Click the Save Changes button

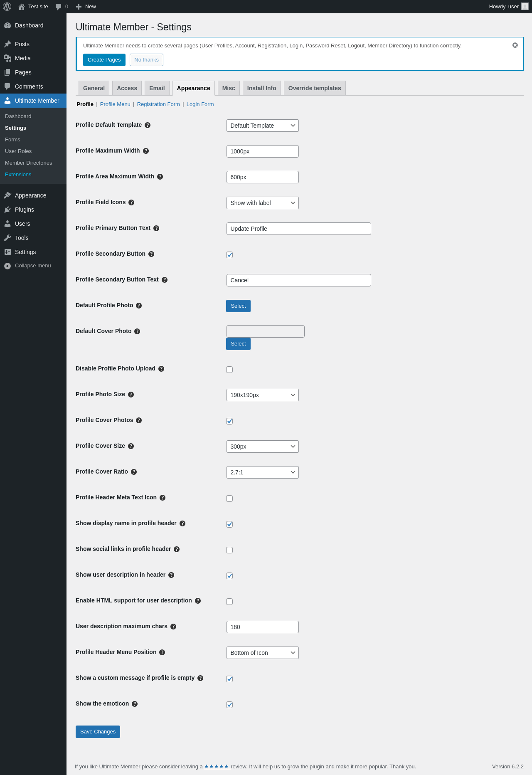tap(98, 732)
